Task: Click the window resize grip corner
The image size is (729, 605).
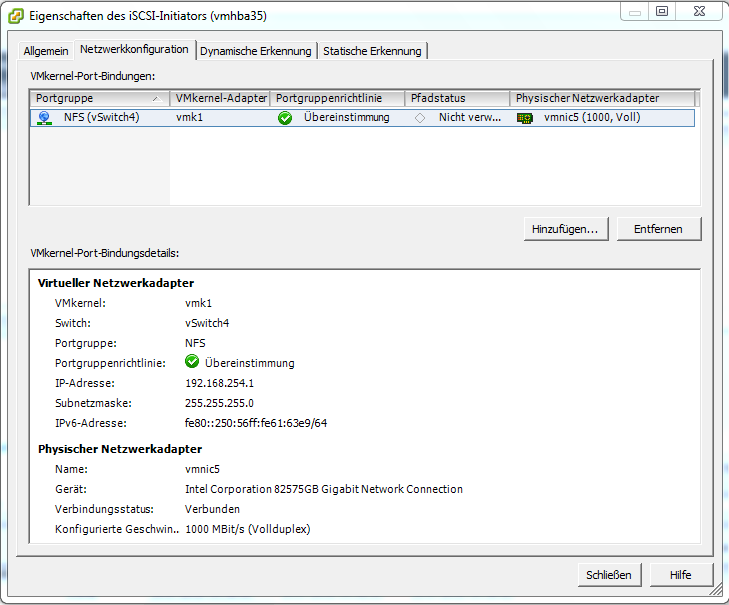Action: [x=716, y=590]
